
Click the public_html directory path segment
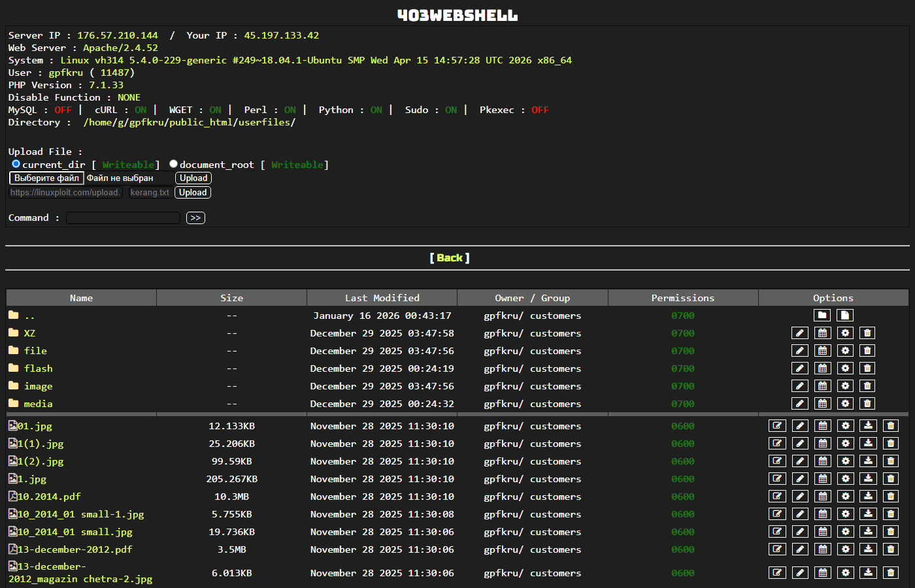click(201, 122)
